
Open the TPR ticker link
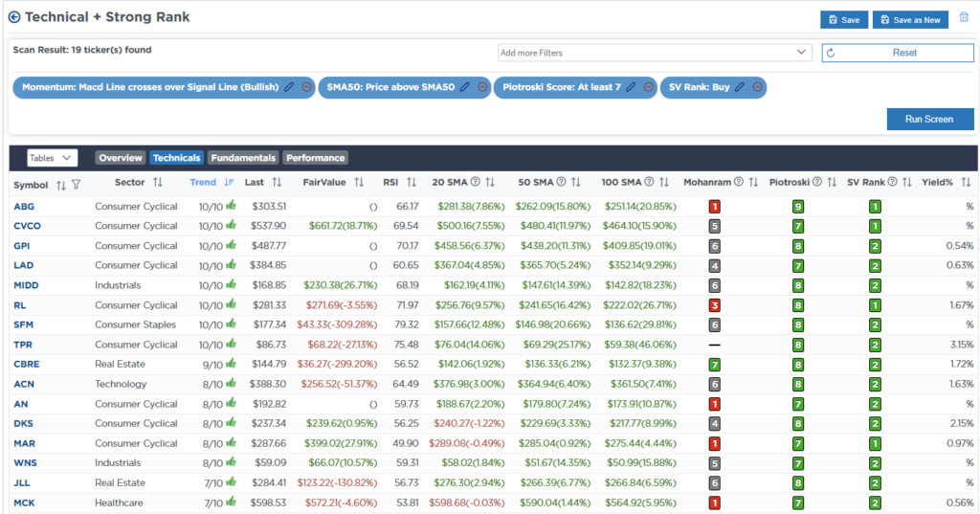point(23,345)
